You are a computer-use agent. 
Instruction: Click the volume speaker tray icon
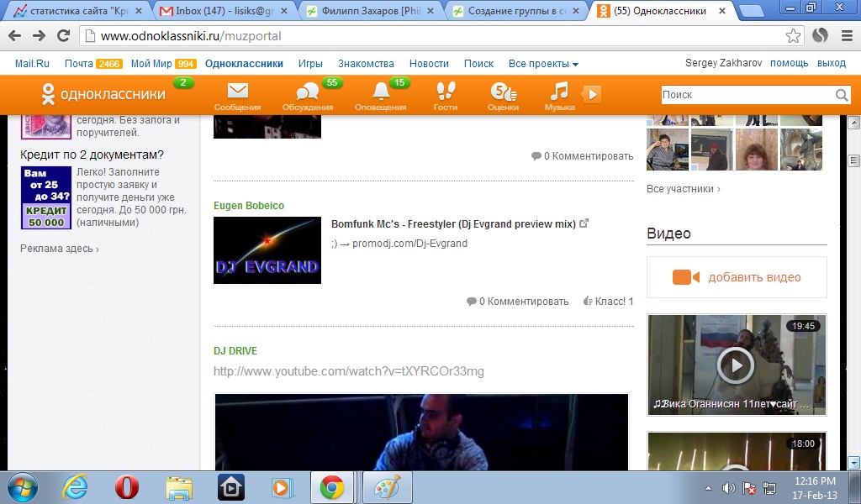[728, 488]
